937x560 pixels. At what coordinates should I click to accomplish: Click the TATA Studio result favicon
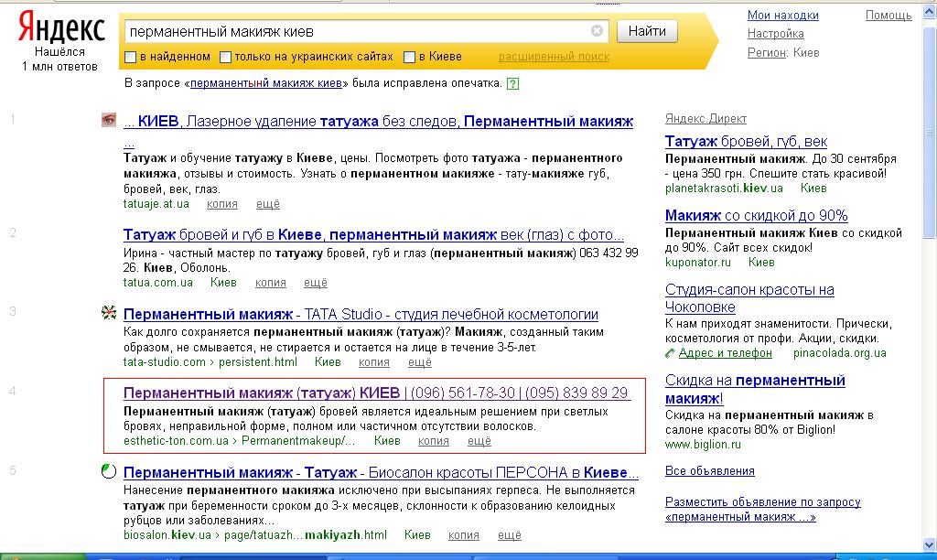coord(109,313)
